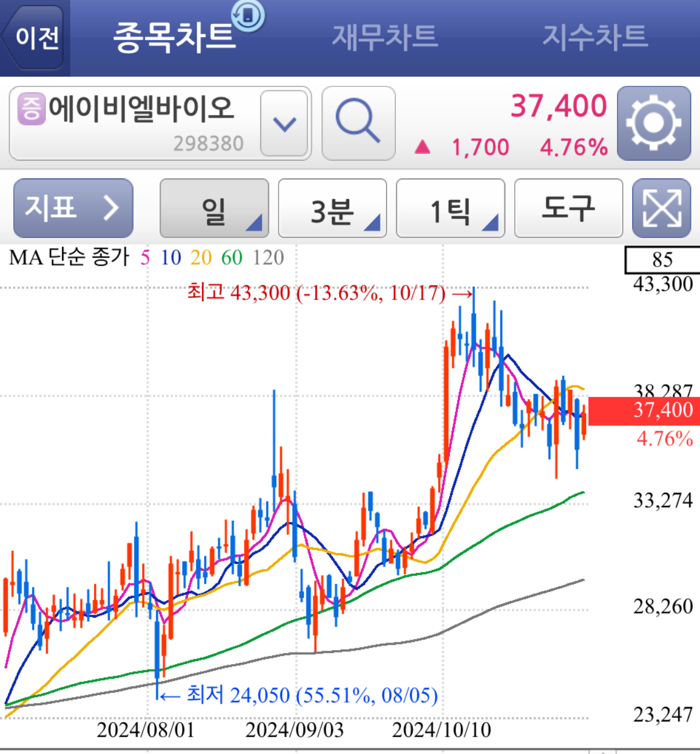The image size is (700, 754).
Task: Tap the 4.76% change rate in header
Action: (x=574, y=147)
